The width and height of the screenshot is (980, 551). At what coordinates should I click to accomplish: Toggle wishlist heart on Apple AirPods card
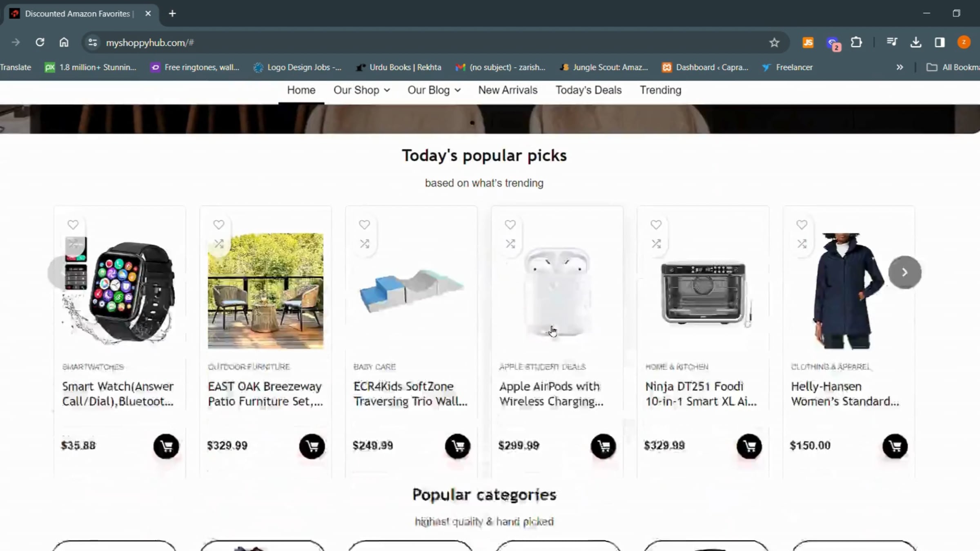pyautogui.click(x=510, y=224)
